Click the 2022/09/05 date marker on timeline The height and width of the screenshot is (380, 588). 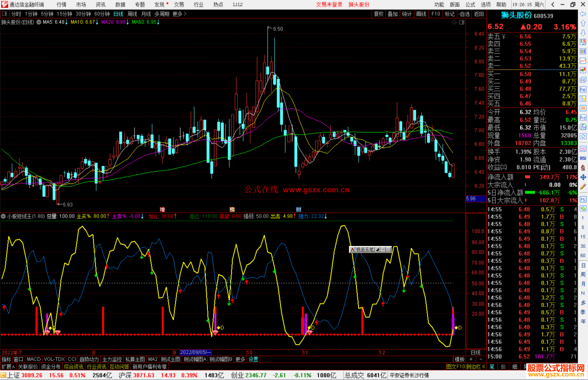click(x=195, y=352)
